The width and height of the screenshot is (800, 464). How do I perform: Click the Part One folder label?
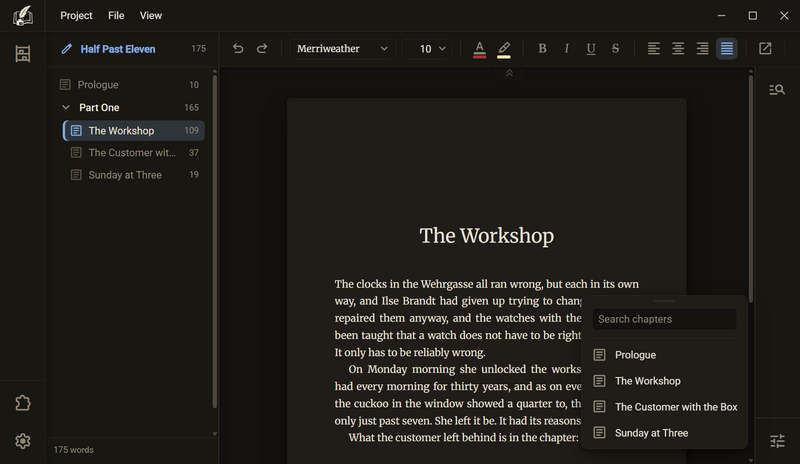click(99, 108)
